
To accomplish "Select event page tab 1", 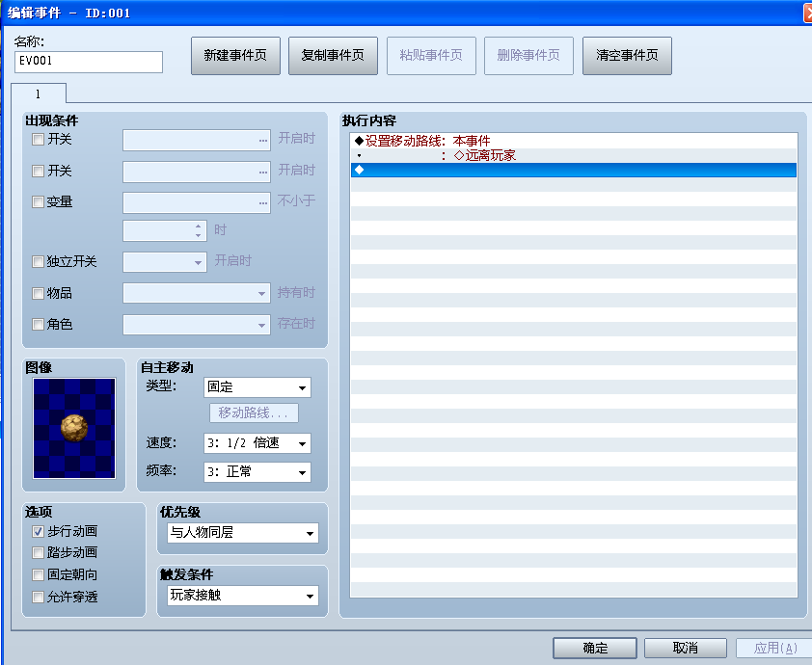I will pyautogui.click(x=39, y=93).
